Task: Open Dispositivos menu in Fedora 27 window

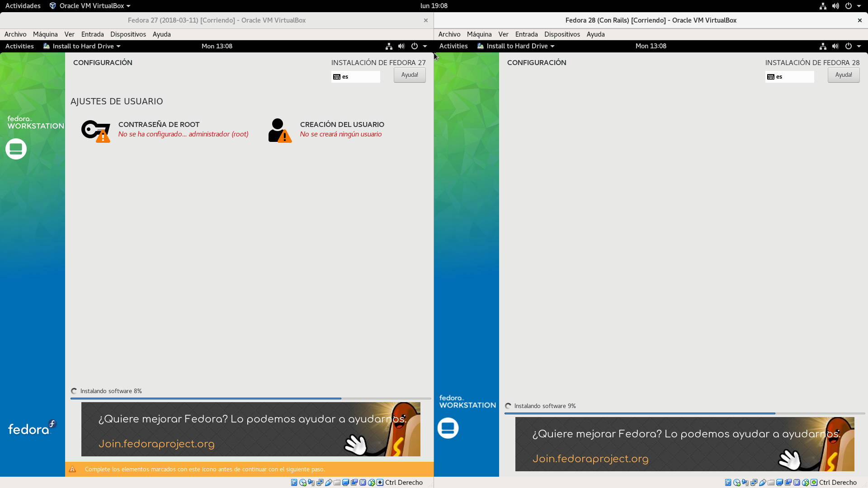Action: point(128,34)
